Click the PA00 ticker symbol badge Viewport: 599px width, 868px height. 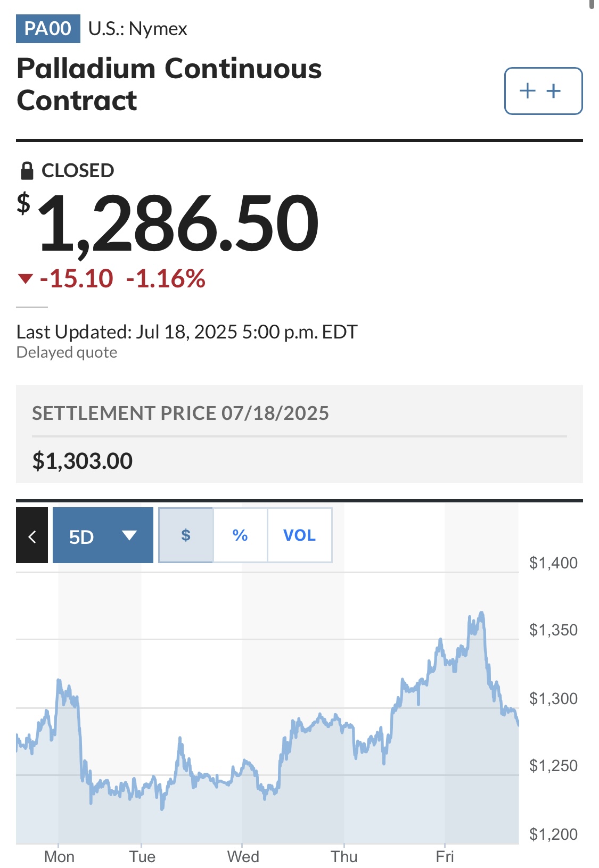(48, 29)
